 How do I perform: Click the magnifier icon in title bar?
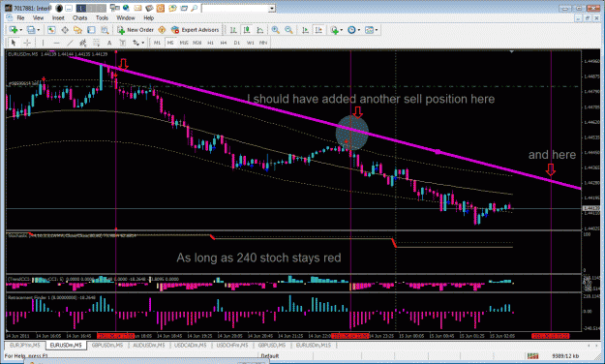(195, 8)
